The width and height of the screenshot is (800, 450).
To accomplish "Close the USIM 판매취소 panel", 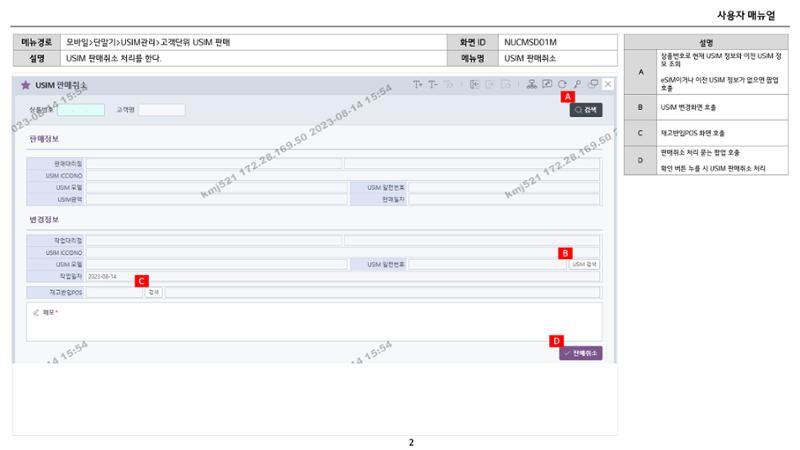I will click(608, 84).
